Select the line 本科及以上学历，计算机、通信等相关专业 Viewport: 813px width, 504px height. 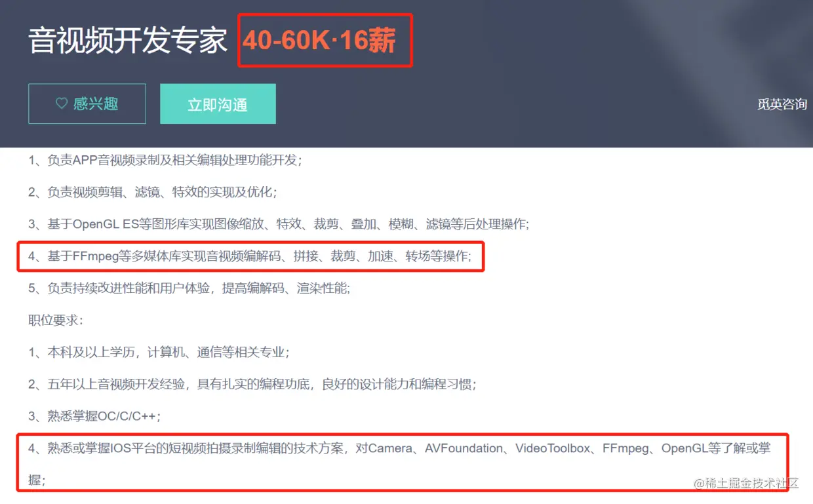(x=159, y=353)
